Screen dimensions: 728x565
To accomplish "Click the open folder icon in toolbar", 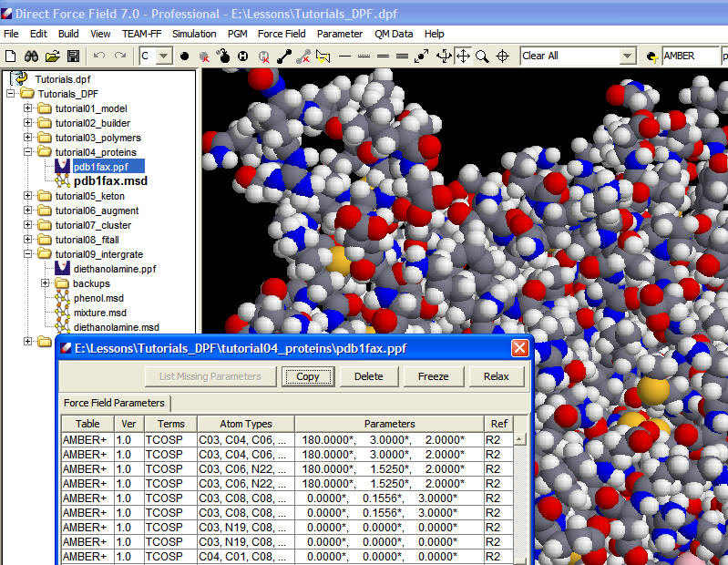I will pos(52,56).
